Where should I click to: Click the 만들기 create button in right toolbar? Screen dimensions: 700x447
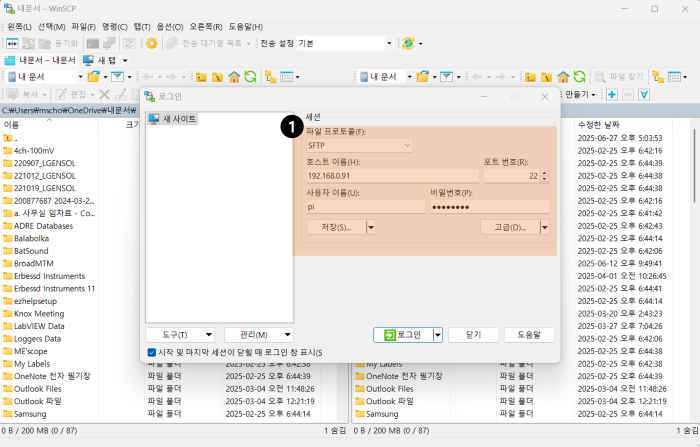pos(580,95)
